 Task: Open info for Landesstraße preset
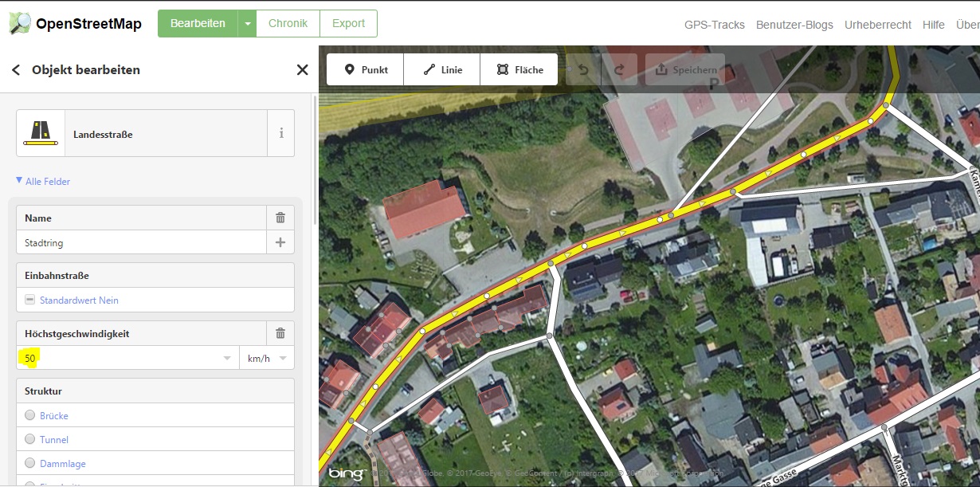(280, 133)
